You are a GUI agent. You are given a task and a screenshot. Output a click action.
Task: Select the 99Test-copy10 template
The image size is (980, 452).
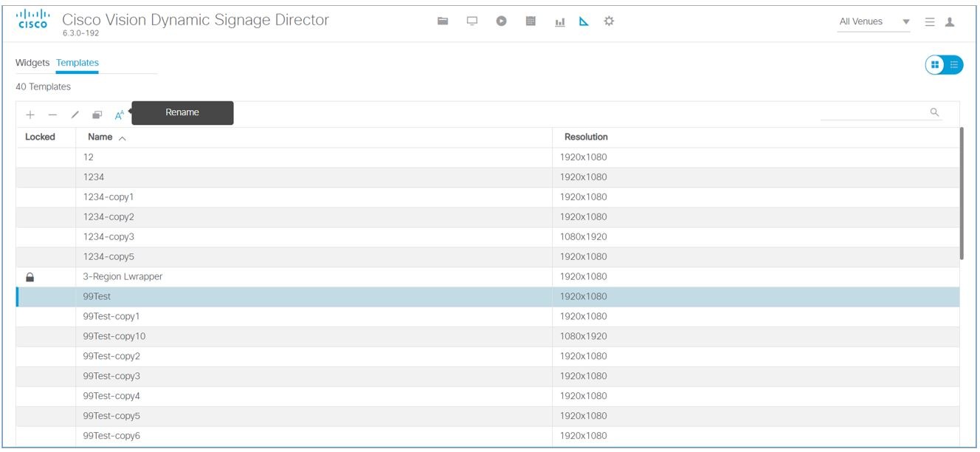489,337
